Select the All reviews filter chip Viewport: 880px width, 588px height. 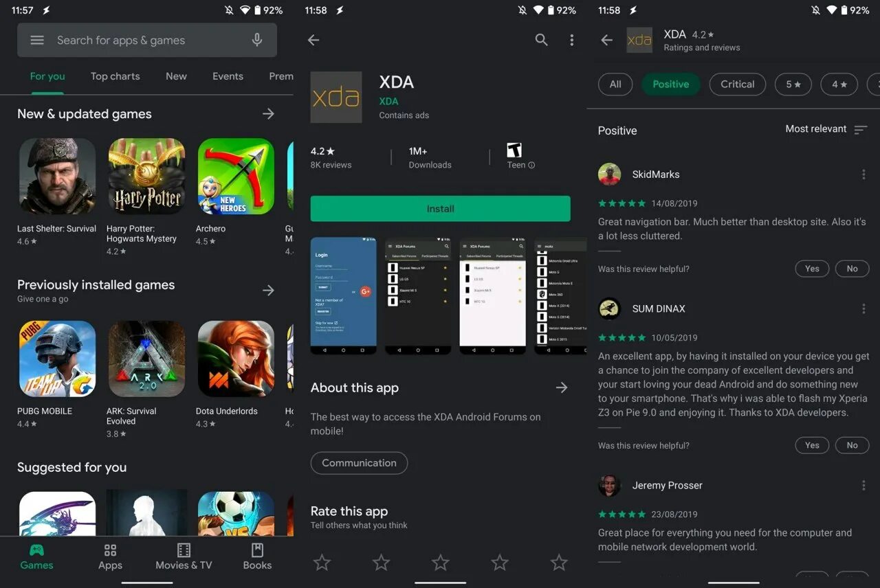pos(615,84)
